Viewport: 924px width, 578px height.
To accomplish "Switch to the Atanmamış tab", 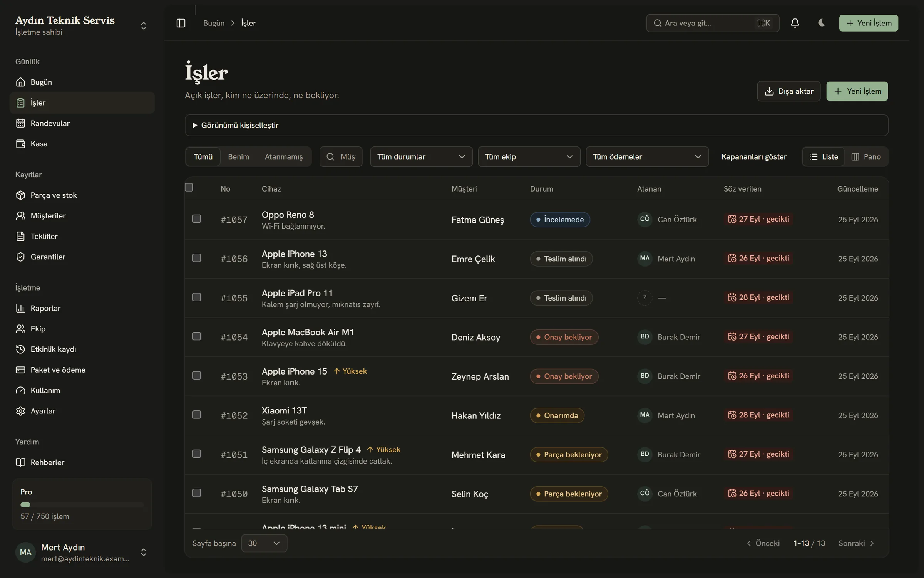I will [284, 157].
